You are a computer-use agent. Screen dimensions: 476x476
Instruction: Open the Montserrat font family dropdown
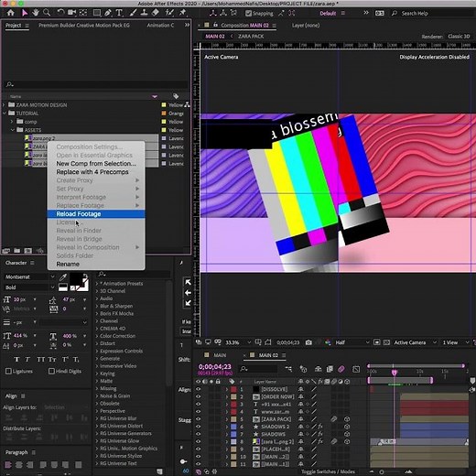coord(29,276)
